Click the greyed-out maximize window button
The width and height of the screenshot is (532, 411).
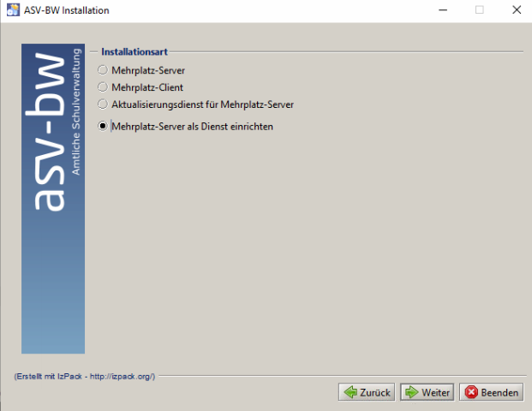[x=479, y=10]
